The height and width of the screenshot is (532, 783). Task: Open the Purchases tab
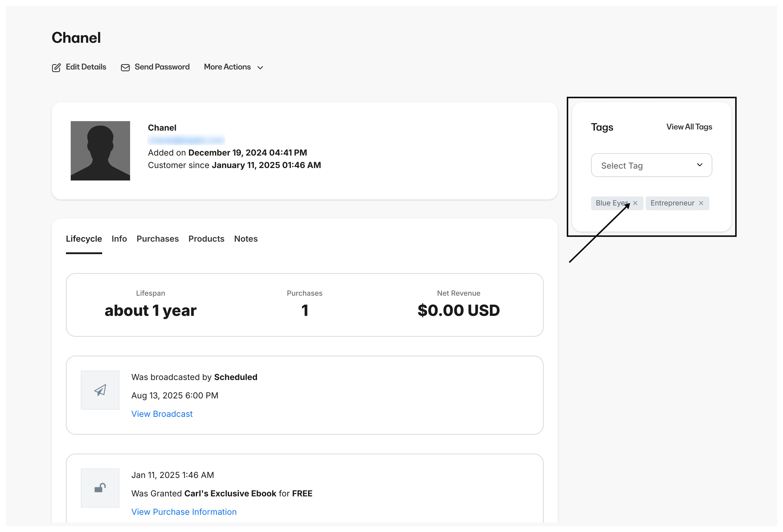(157, 239)
